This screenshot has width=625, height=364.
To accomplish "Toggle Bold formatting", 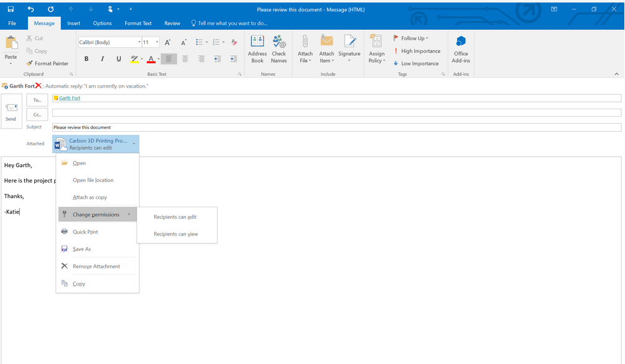I will (86, 59).
